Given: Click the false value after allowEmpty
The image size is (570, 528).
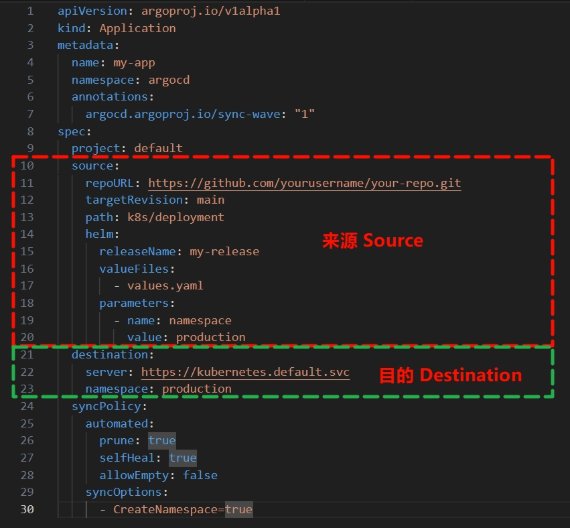Looking at the screenshot, I should 200,475.
